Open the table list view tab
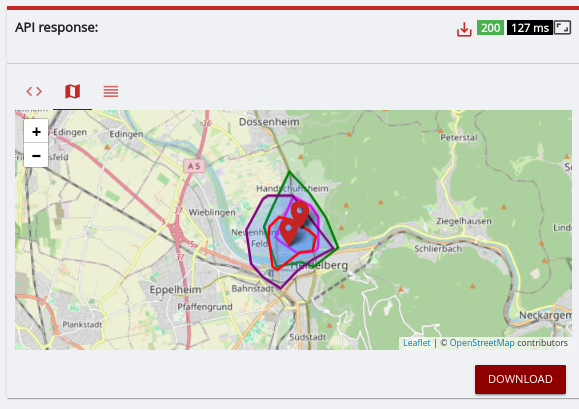Screen dimensions: 579x409 pyautogui.click(x=111, y=91)
